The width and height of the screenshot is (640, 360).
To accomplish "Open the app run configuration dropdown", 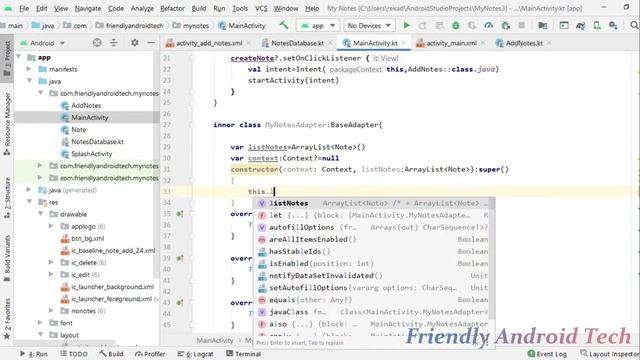I will (x=318, y=25).
